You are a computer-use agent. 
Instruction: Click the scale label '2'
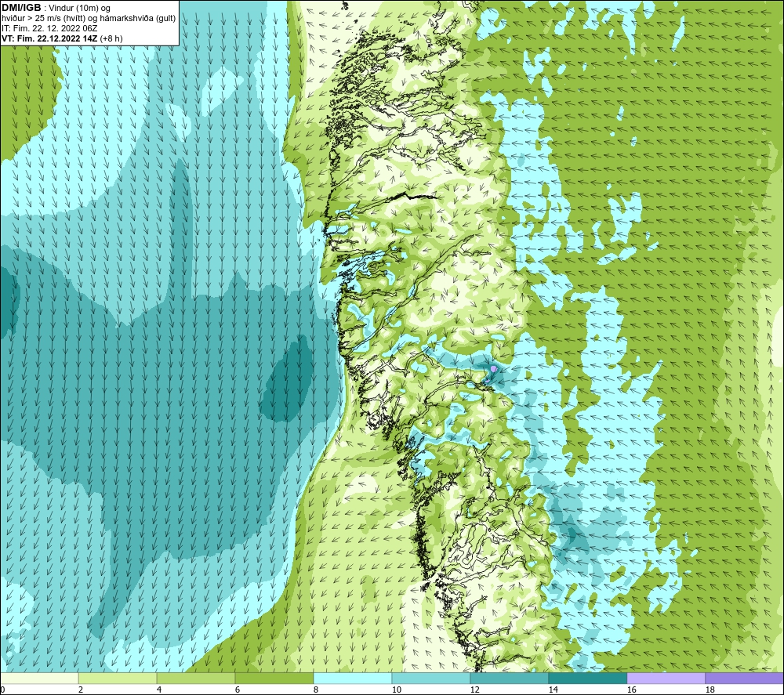81,690
